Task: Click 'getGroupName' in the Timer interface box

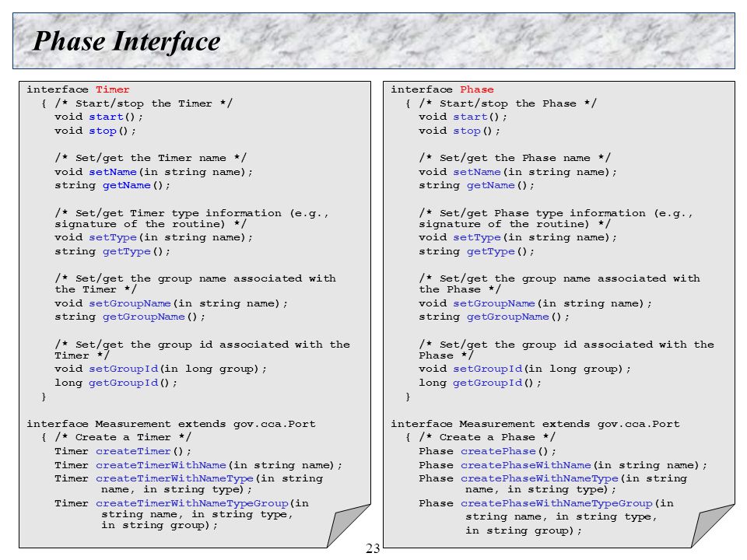Action: point(144,317)
